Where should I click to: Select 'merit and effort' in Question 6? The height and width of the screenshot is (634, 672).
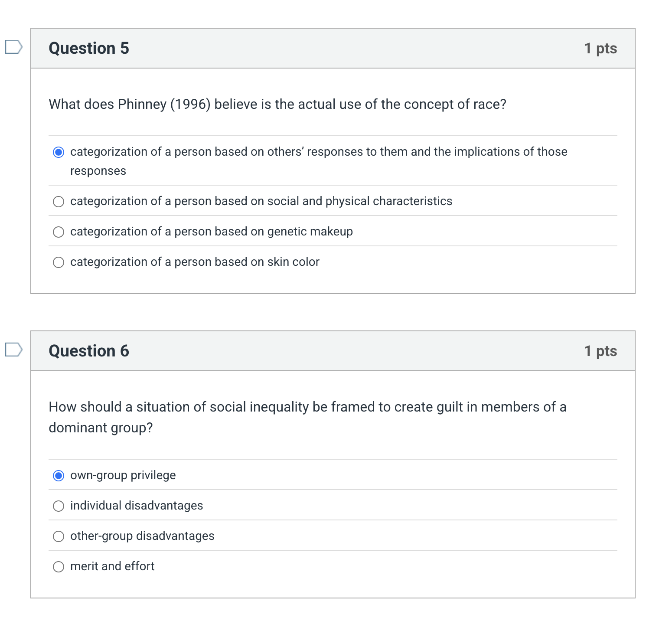[x=59, y=566]
